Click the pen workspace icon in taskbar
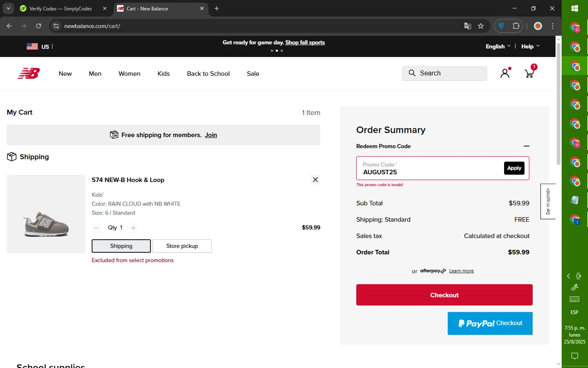The height and width of the screenshot is (368, 588). pos(575,287)
